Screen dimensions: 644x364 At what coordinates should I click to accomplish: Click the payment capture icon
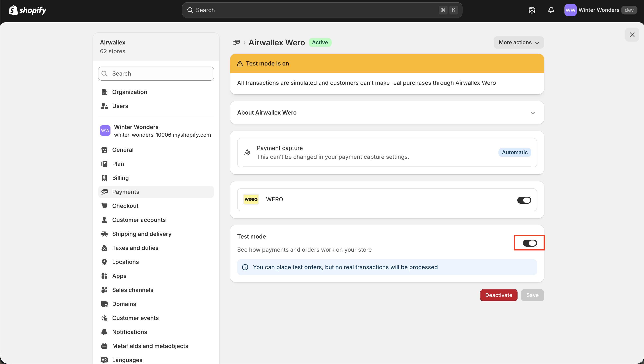[x=247, y=152]
